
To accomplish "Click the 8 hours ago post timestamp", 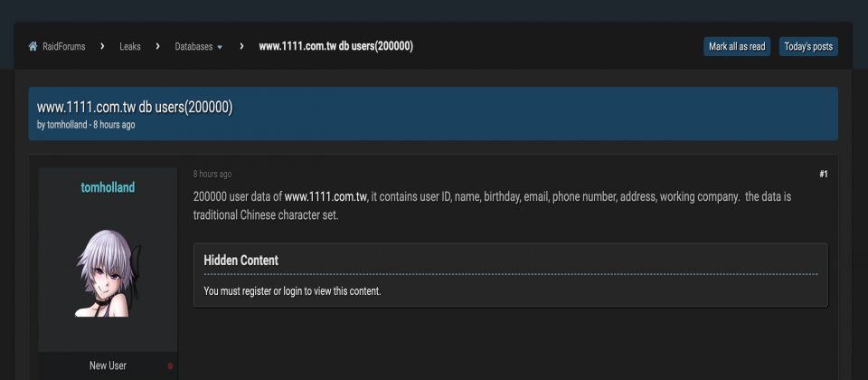I will point(212,174).
